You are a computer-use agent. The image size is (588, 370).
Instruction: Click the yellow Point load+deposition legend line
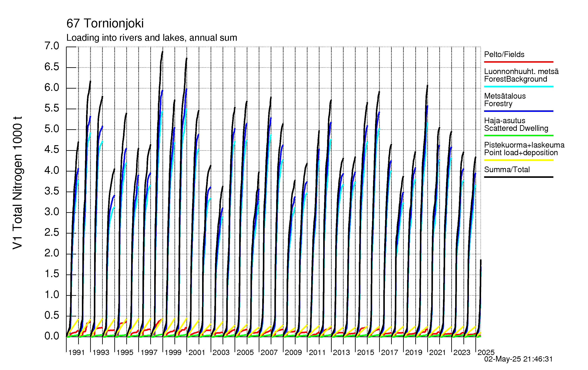tap(518, 160)
